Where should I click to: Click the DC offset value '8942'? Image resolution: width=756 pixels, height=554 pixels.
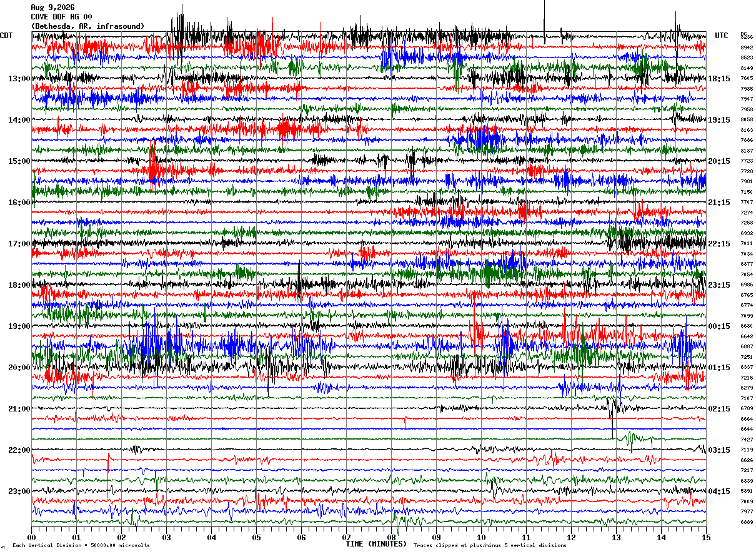click(747, 48)
